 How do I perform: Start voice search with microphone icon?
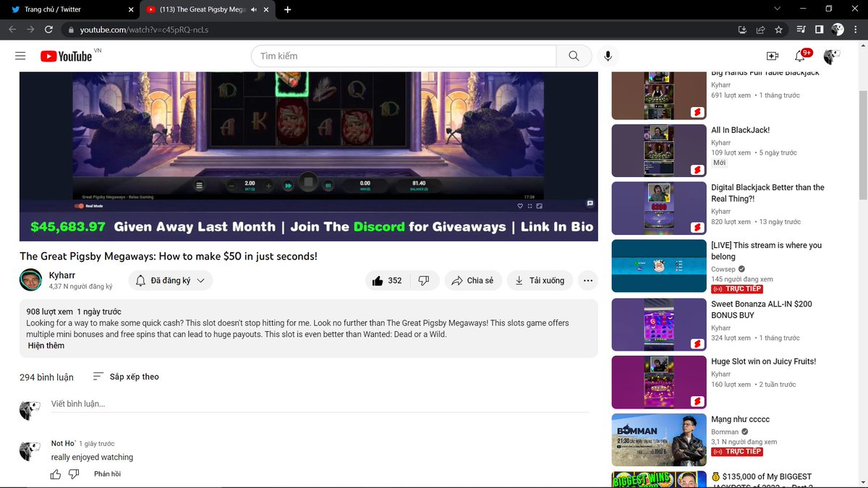[x=608, y=56]
